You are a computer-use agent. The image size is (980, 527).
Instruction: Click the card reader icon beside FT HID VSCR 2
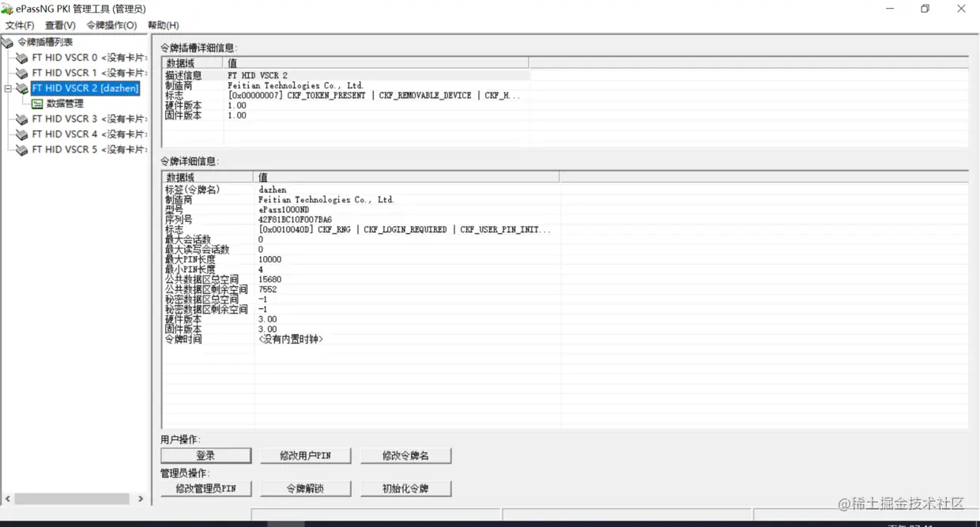22,88
